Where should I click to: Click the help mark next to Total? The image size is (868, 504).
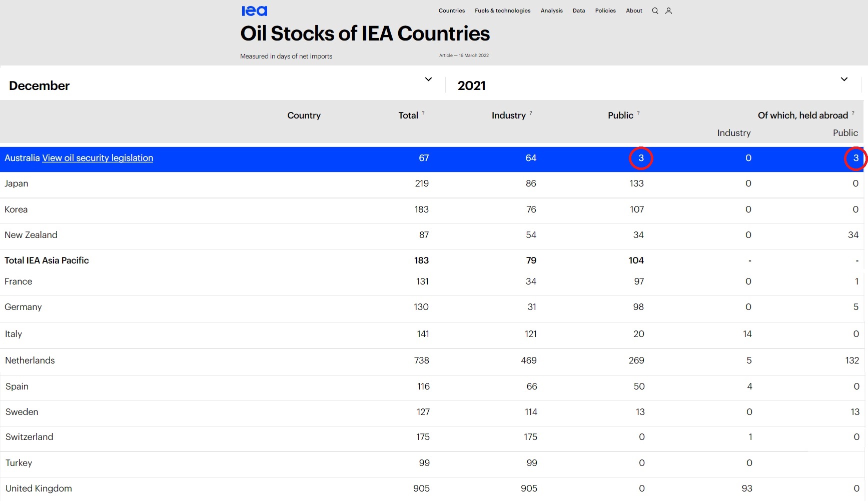coord(423,113)
